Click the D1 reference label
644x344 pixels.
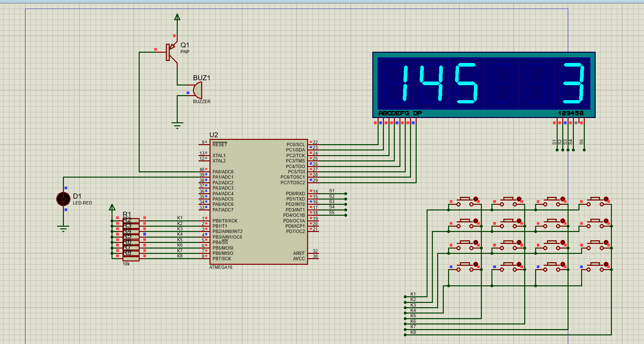tap(77, 196)
